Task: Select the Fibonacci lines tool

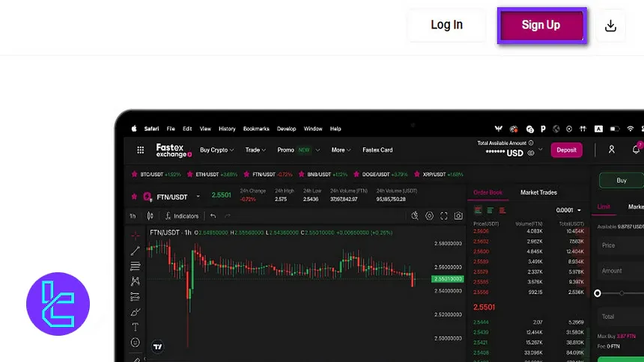Action: tap(135, 266)
